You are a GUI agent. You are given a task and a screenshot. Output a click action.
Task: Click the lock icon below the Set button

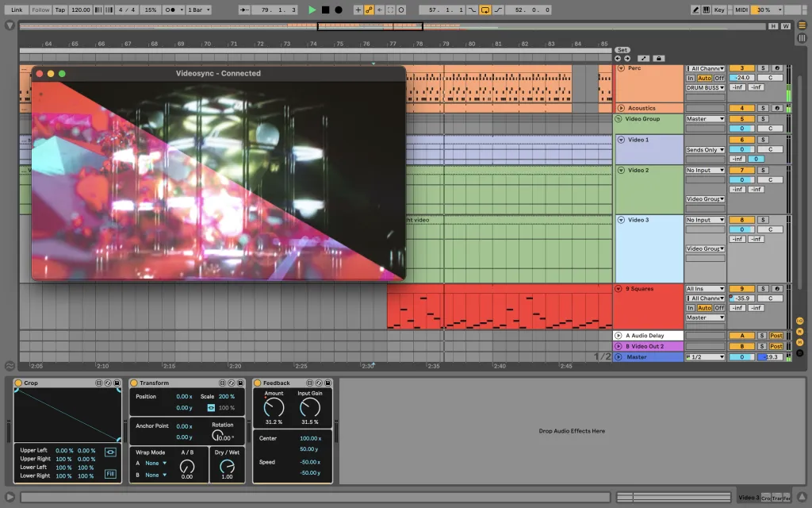point(657,58)
